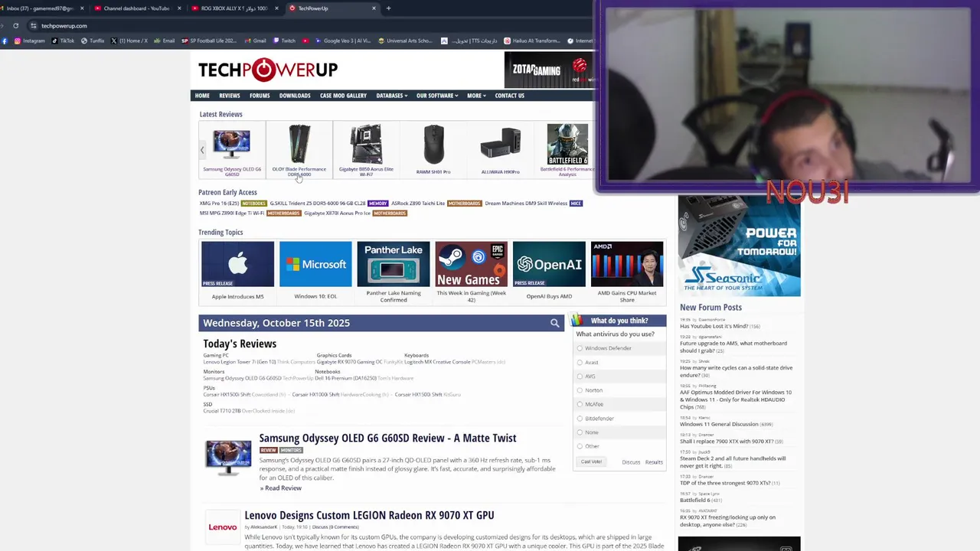The width and height of the screenshot is (980, 551).
Task: Close the Inbox Gmail tab
Action: [x=82, y=8]
